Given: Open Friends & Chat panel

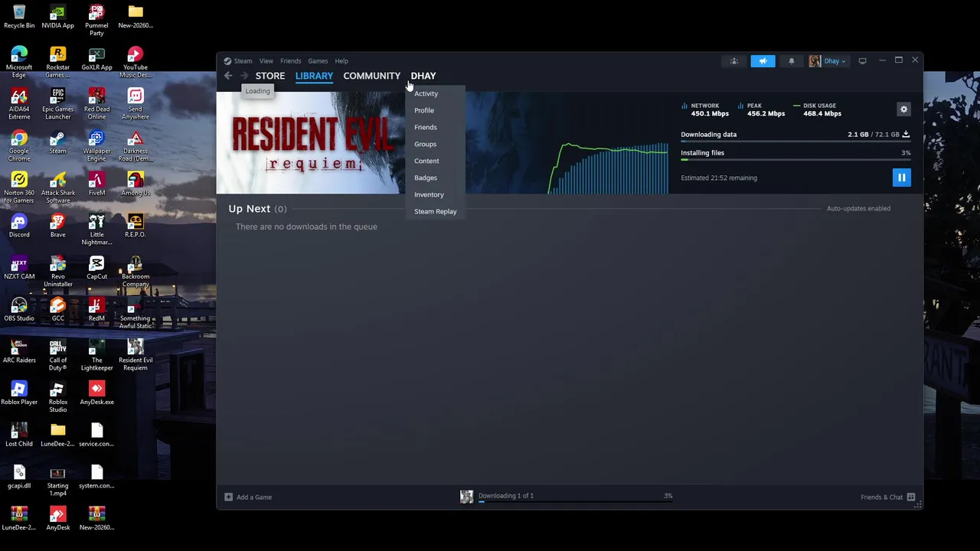Looking at the screenshot, I should [x=888, y=497].
